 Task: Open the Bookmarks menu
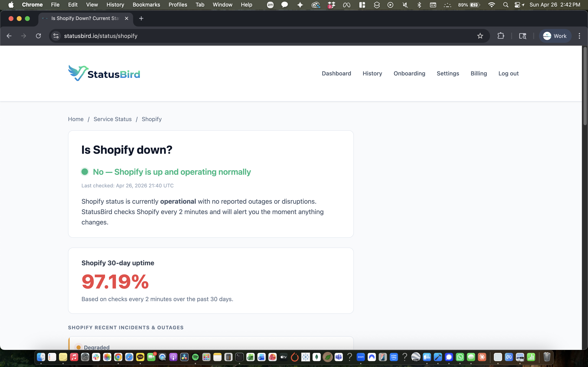146,5
